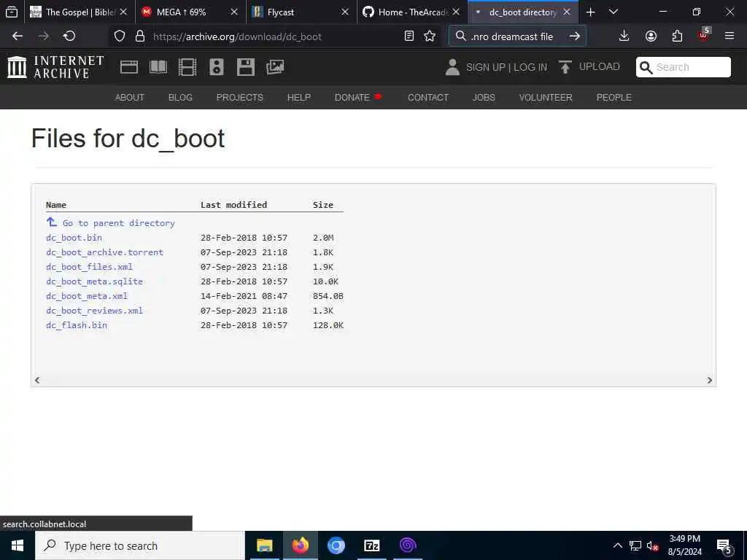List all tabs dropdown chevron
Viewport: 747px width, 560px height.
(614, 12)
